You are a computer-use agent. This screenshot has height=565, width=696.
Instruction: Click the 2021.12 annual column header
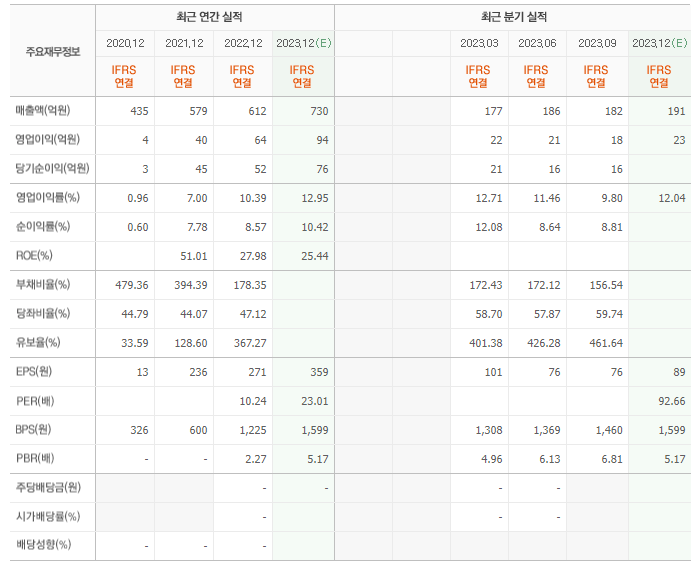point(184,43)
